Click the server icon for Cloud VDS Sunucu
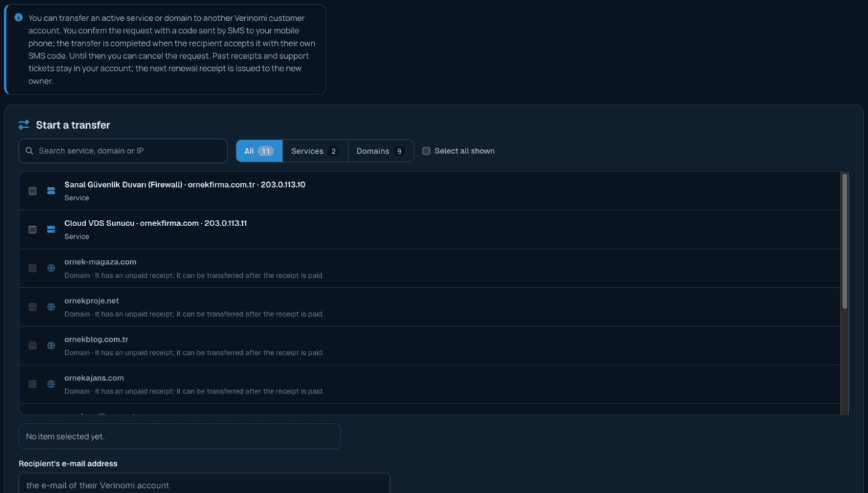Screen dimensions: 868x493 coord(51,230)
